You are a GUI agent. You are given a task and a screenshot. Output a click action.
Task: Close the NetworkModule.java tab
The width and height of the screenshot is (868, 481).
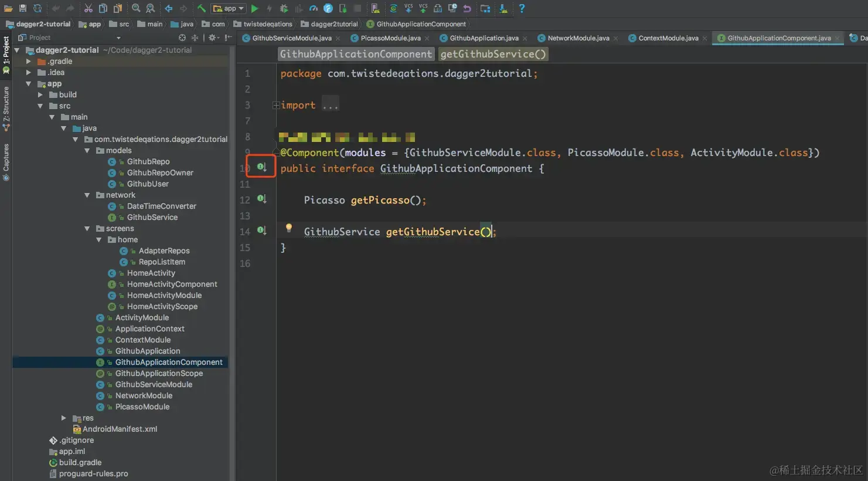click(x=615, y=39)
